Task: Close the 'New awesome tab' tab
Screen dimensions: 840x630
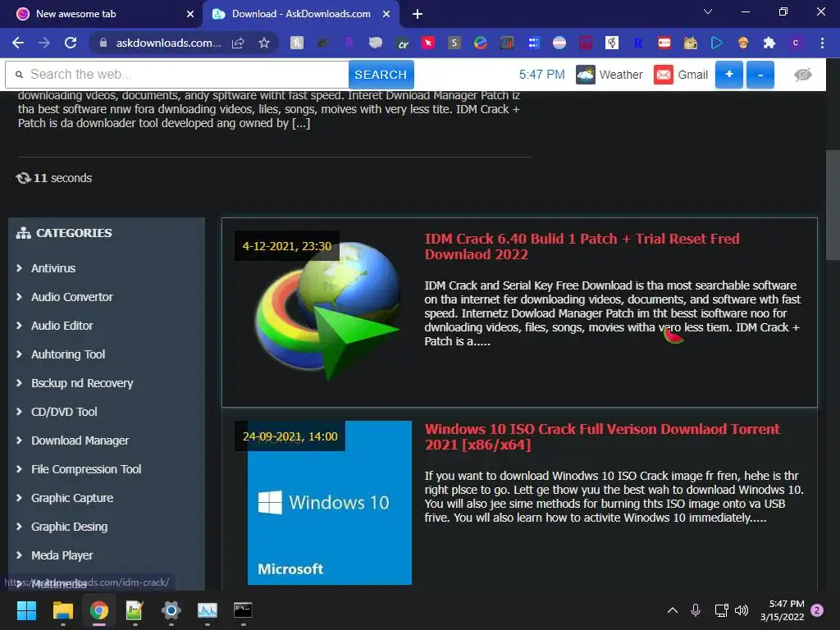Action: [x=190, y=14]
